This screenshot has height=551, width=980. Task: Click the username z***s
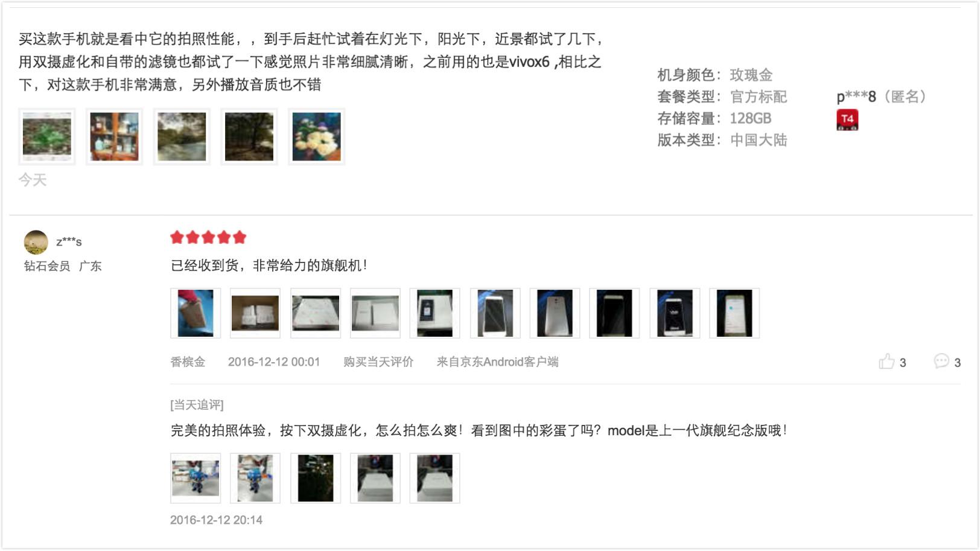tap(69, 242)
